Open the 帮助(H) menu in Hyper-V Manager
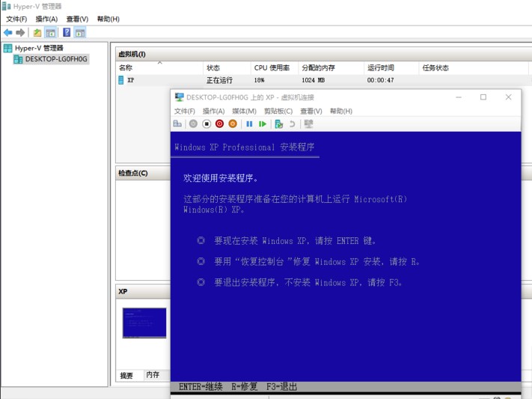 coord(108,19)
